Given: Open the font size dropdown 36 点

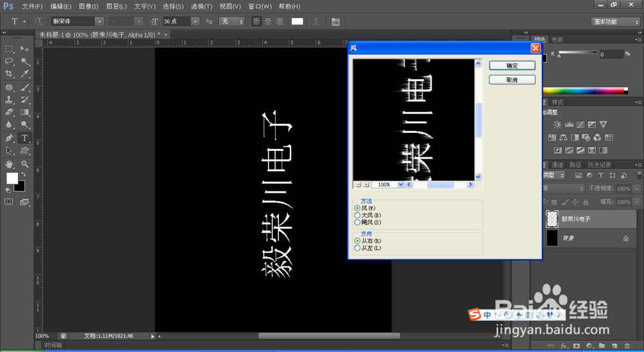Looking at the screenshot, I should coord(195,21).
